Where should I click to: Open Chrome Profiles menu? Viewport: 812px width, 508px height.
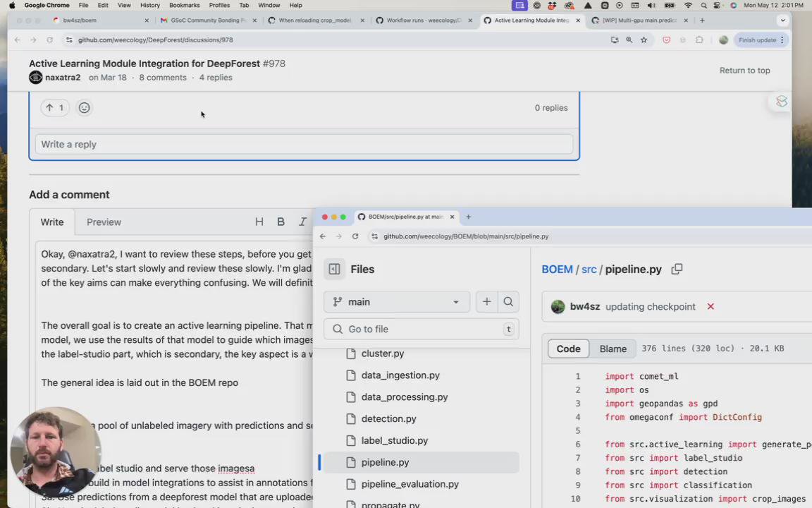click(219, 5)
